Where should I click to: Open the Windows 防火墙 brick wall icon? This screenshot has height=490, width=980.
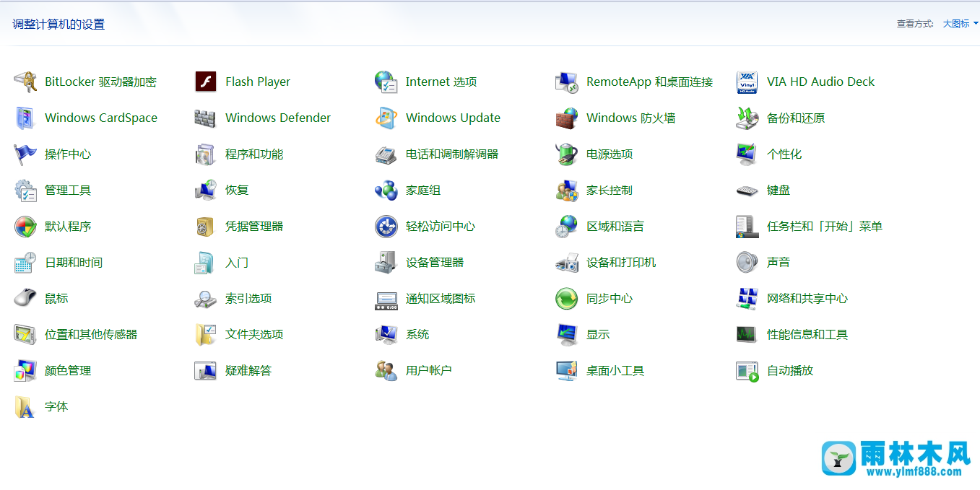567,118
